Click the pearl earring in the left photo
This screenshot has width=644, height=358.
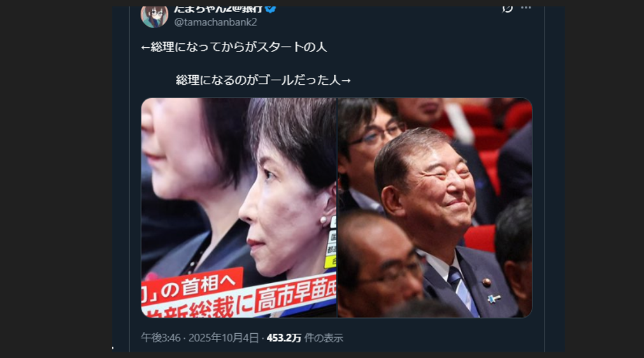(x=323, y=220)
